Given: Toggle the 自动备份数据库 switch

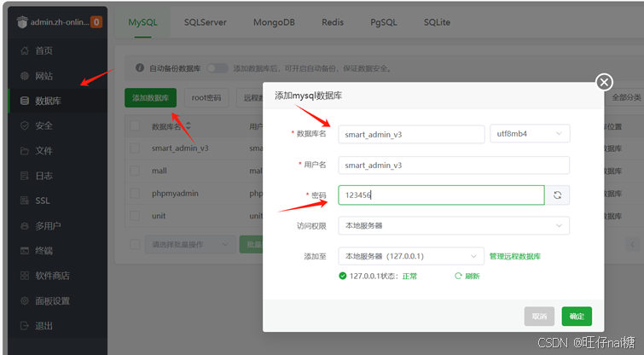Looking at the screenshot, I should click(218, 68).
